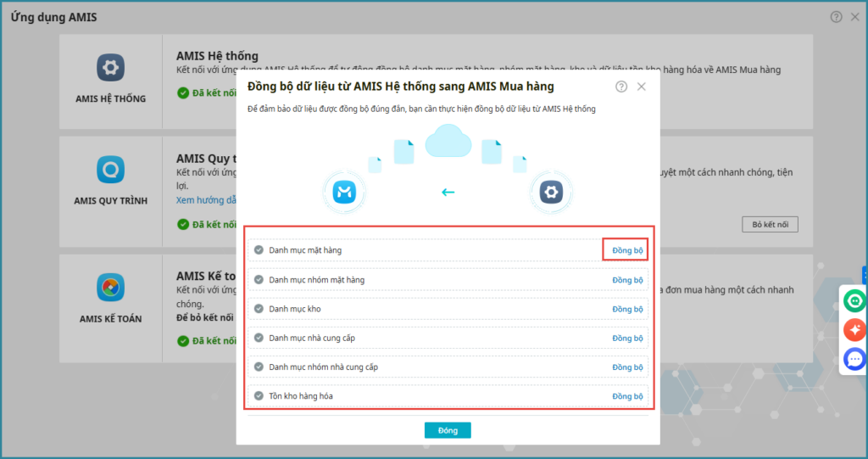
Task: Click the AMIS Kế toán app icon
Action: click(x=111, y=287)
